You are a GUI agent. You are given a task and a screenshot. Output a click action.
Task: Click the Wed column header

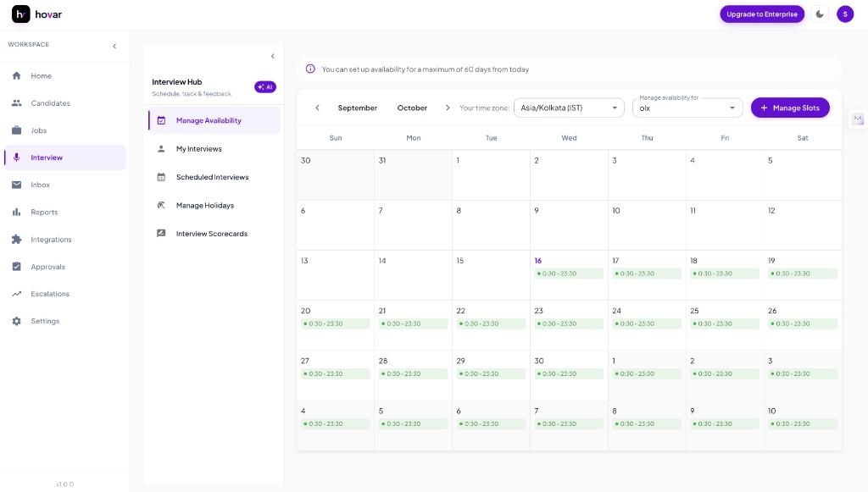pyautogui.click(x=569, y=138)
